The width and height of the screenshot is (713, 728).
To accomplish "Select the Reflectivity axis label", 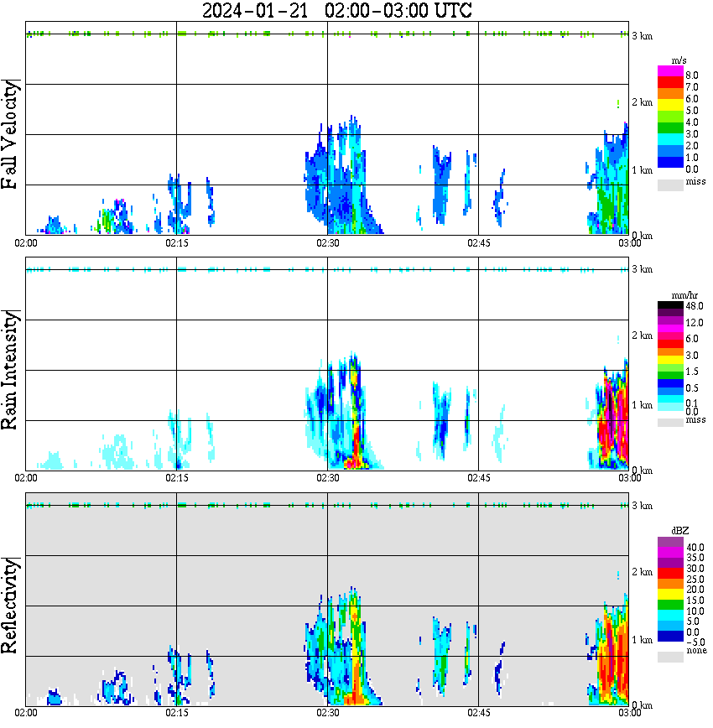I will [10, 606].
